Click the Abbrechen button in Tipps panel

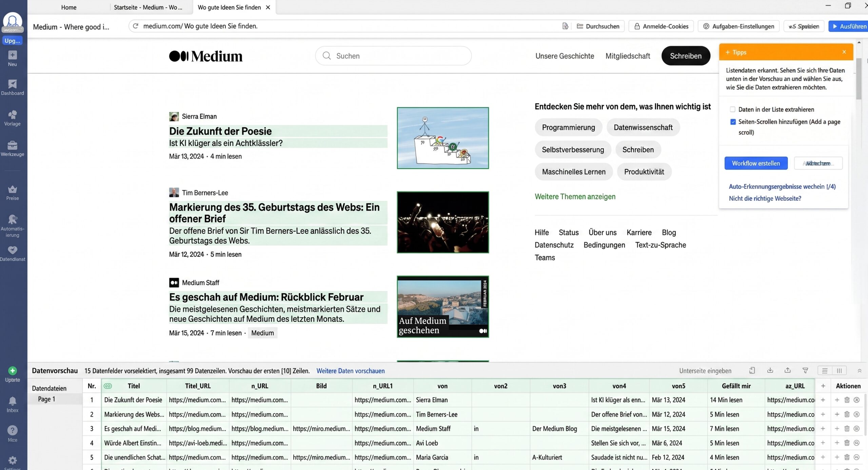pyautogui.click(x=818, y=163)
